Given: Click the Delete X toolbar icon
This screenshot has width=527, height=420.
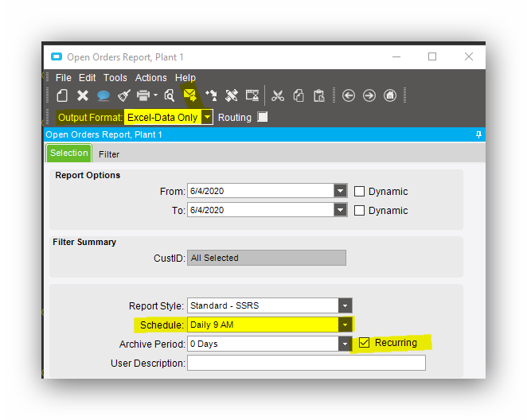Looking at the screenshot, I should (x=83, y=95).
